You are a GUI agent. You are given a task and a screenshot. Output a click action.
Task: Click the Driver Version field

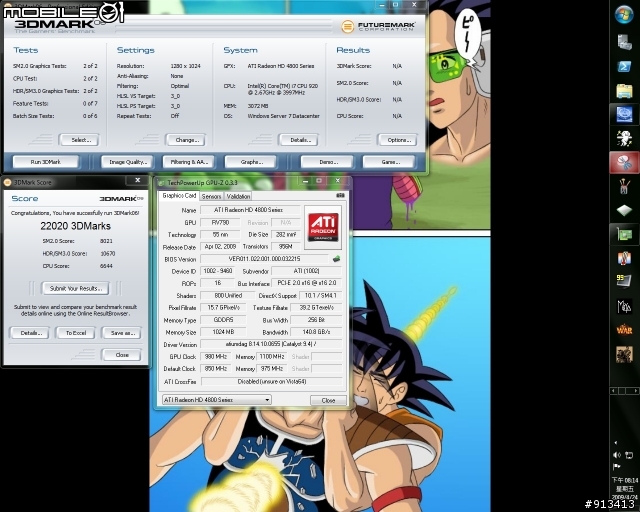[271, 344]
